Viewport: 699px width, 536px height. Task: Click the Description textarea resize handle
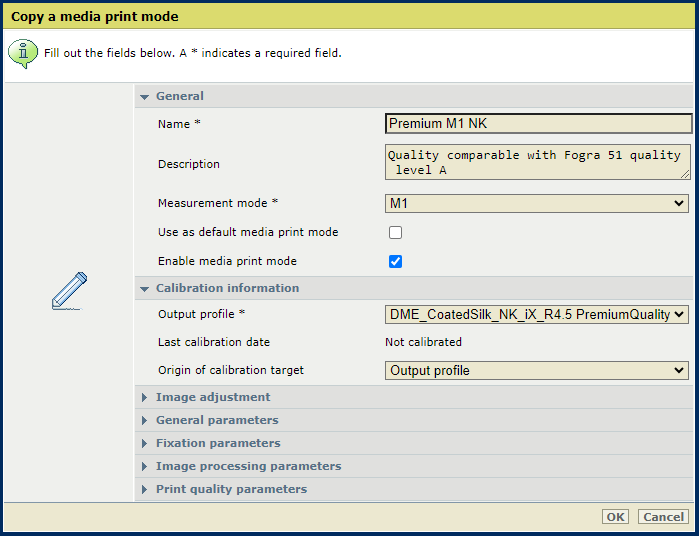coord(685,175)
